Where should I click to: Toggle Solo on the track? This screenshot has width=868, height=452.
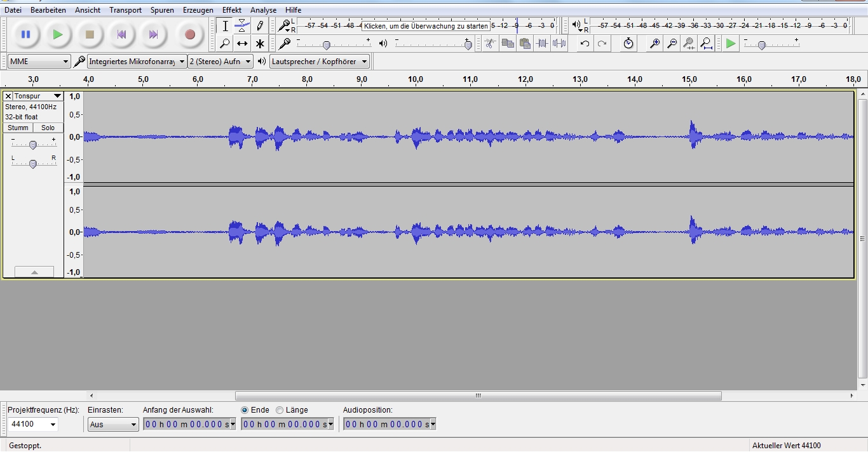pos(48,128)
